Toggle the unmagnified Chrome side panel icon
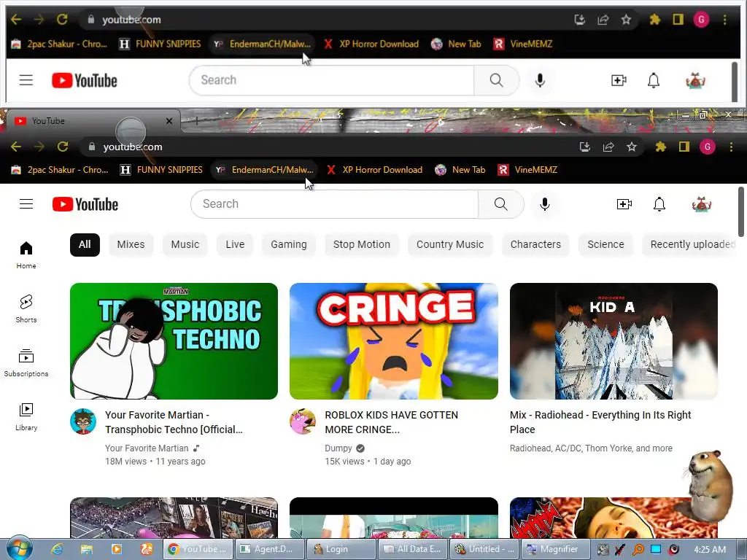Viewport: 747px width, 560px height. tap(684, 147)
